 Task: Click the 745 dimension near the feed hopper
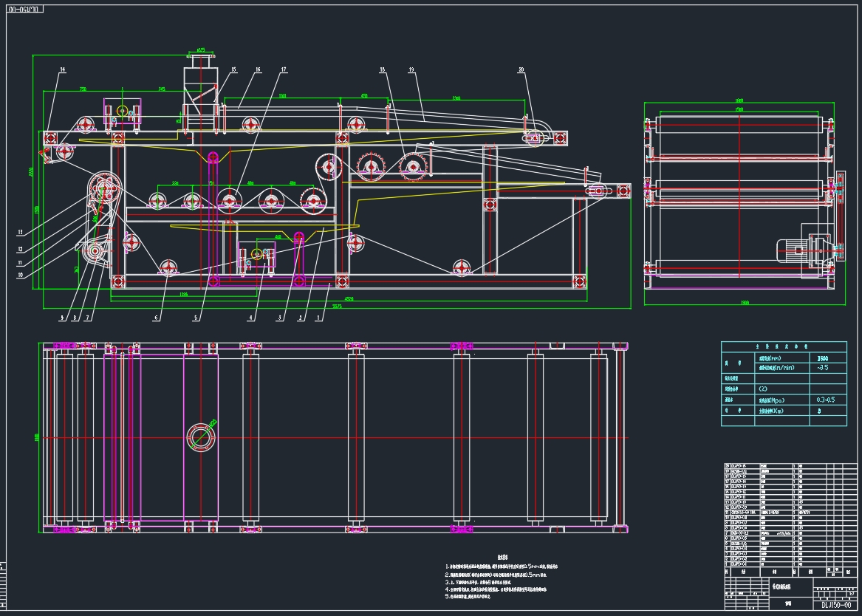point(162,89)
